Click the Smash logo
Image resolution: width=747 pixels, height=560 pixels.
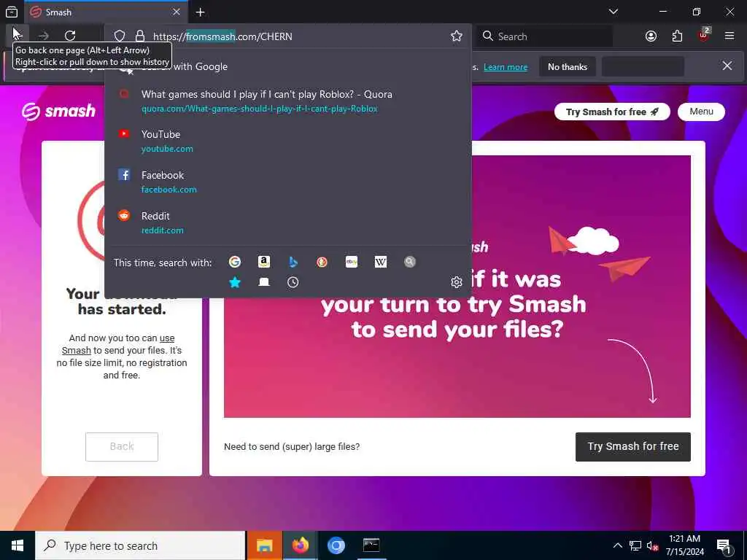[x=58, y=112]
